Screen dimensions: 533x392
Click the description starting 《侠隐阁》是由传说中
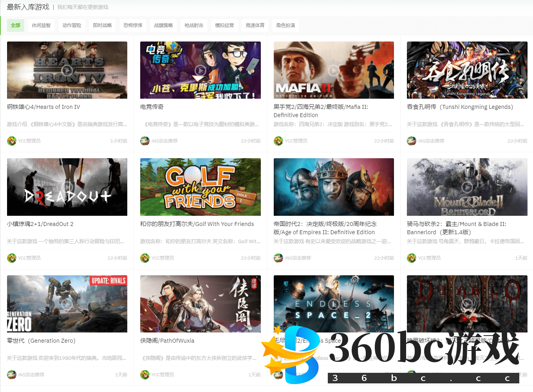click(x=199, y=358)
